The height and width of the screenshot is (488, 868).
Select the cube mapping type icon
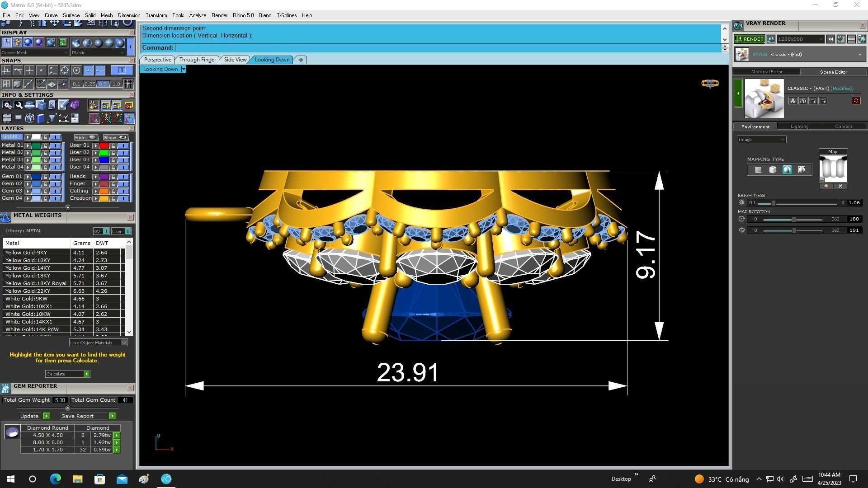[773, 170]
